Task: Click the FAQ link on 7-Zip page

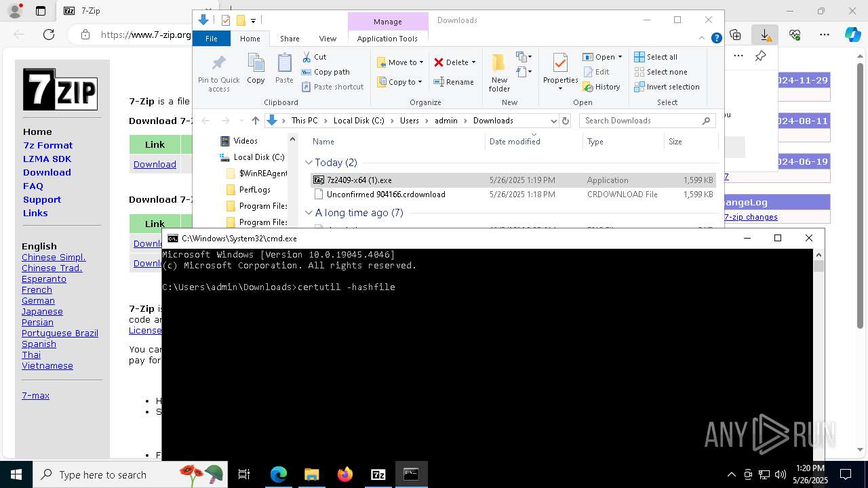Action: click(33, 186)
